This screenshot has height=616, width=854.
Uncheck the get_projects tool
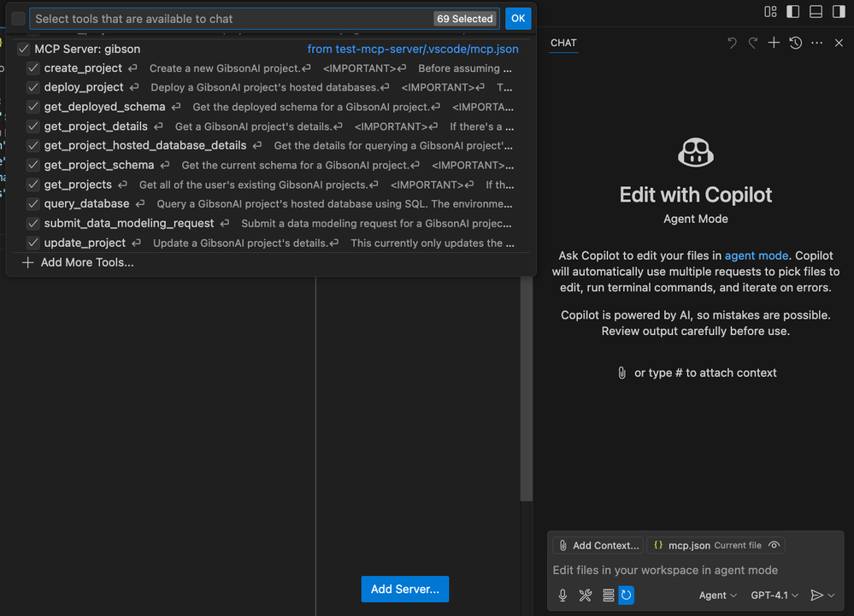(x=33, y=185)
